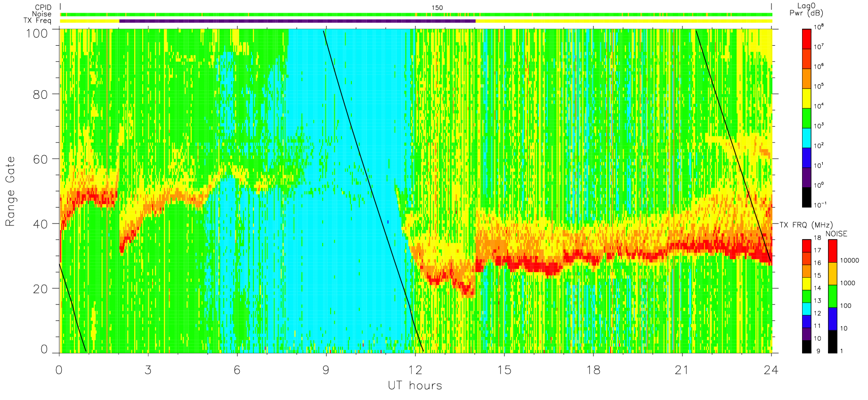Click the 40 tick on the Range Gate axis
Screen dimensions: 868x400
pos(41,224)
